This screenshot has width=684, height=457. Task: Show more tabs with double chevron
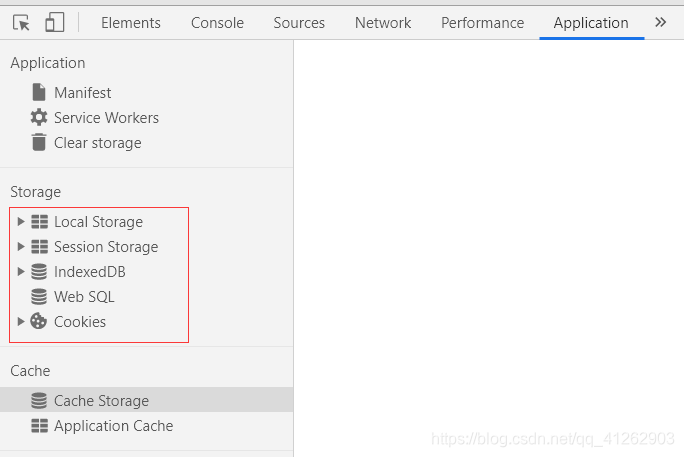pos(660,22)
